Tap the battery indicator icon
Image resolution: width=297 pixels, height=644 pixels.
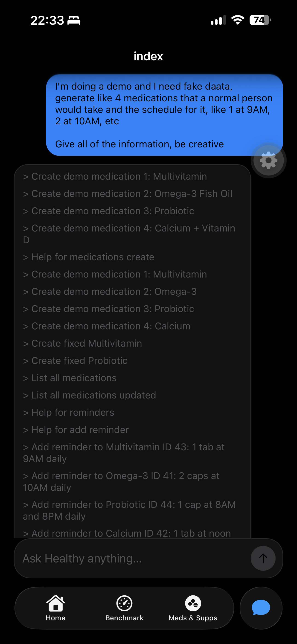[x=260, y=20]
